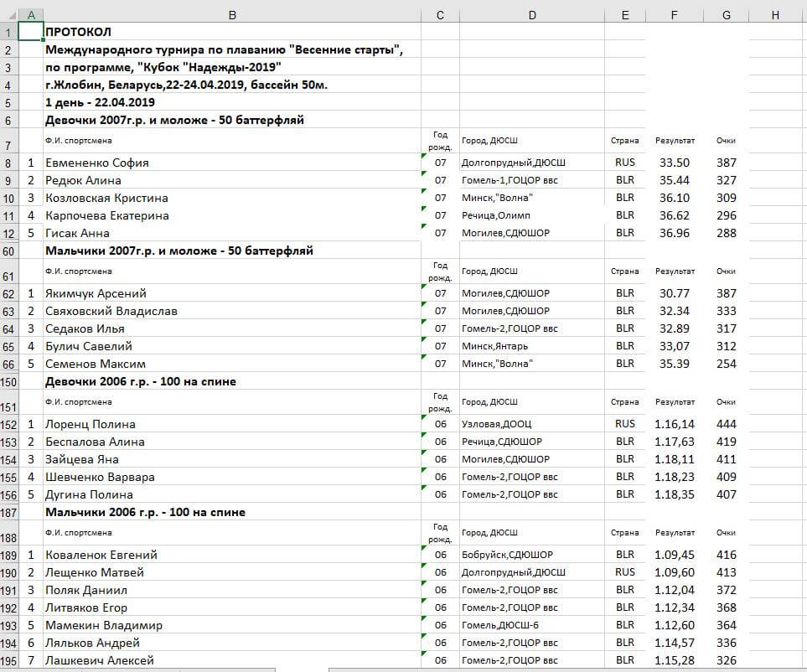The width and height of the screenshot is (807, 672).
Task: Select row 60 header
Action: [8, 251]
